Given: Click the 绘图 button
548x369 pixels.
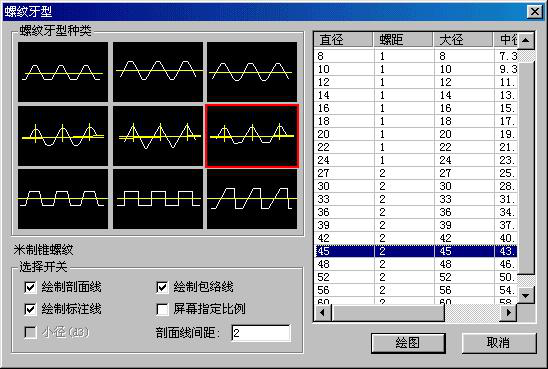Looking at the screenshot, I should click(x=408, y=343).
